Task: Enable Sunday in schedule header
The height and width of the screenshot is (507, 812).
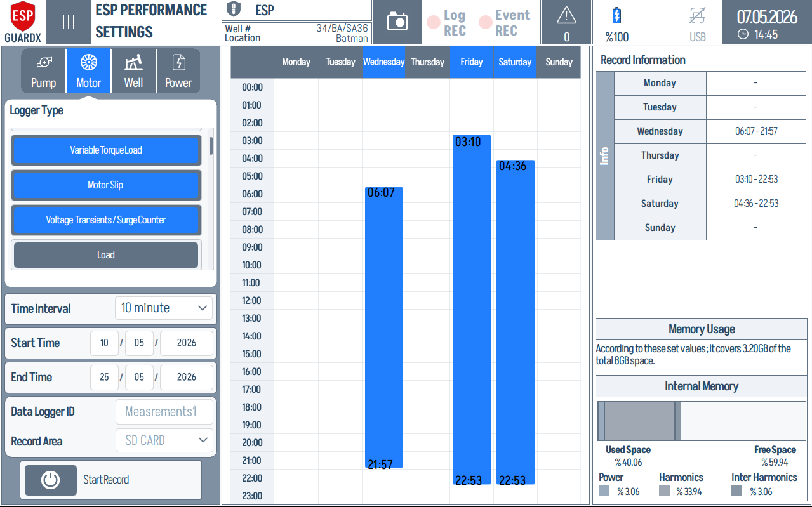Action: (x=559, y=62)
